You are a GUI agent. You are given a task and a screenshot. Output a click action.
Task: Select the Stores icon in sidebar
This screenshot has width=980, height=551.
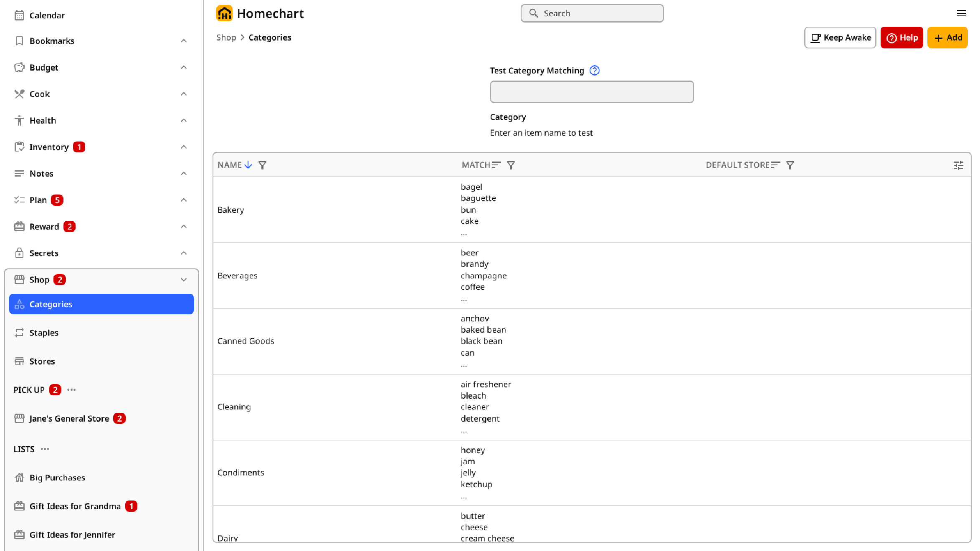(19, 361)
